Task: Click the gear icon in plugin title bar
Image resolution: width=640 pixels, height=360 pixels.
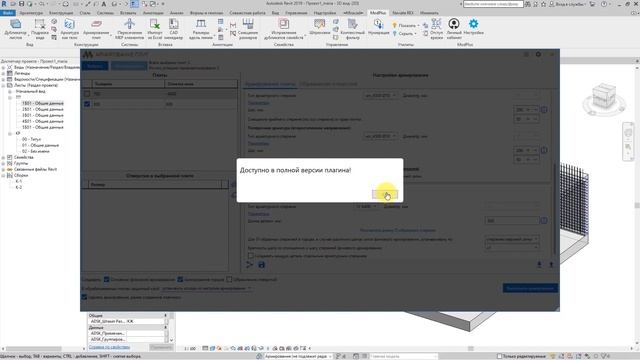Action: [x=538, y=54]
